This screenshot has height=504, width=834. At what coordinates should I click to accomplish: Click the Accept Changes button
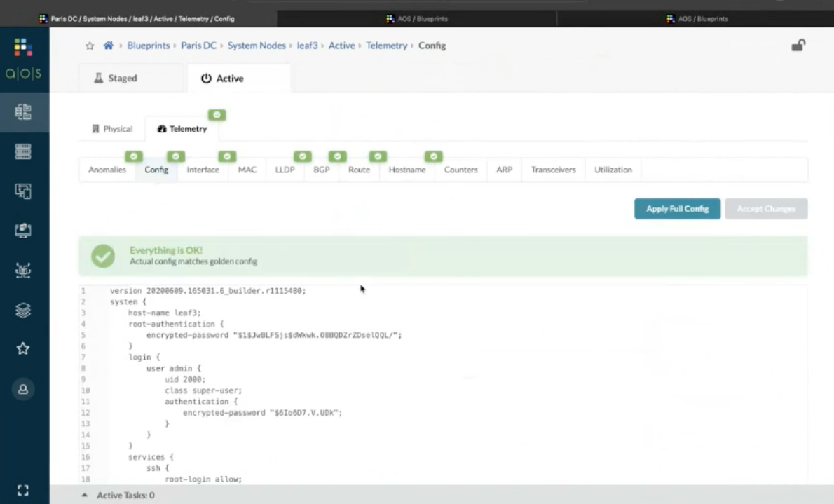(766, 209)
